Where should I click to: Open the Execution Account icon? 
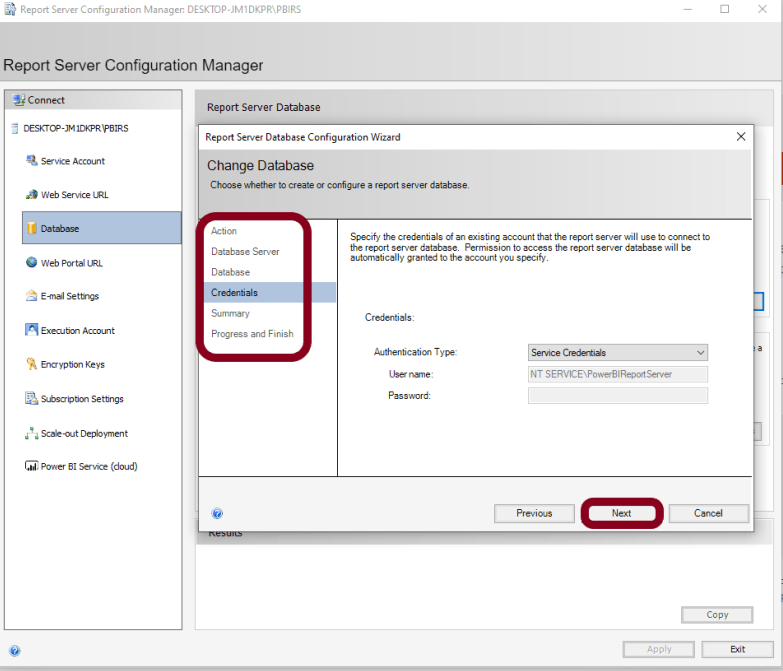pyautogui.click(x=32, y=331)
